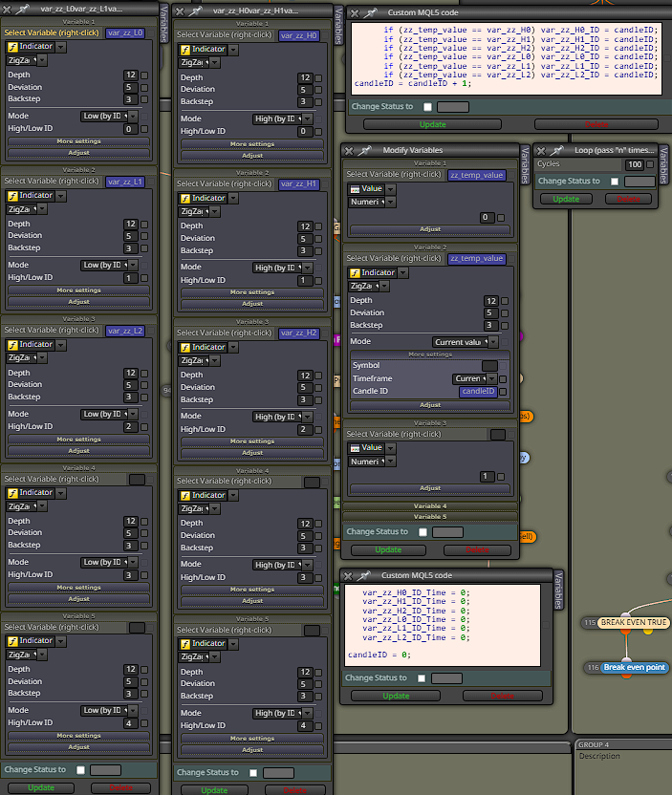Click the var_zz_H1 variable tag
This screenshot has width=672, height=795.
point(299,184)
